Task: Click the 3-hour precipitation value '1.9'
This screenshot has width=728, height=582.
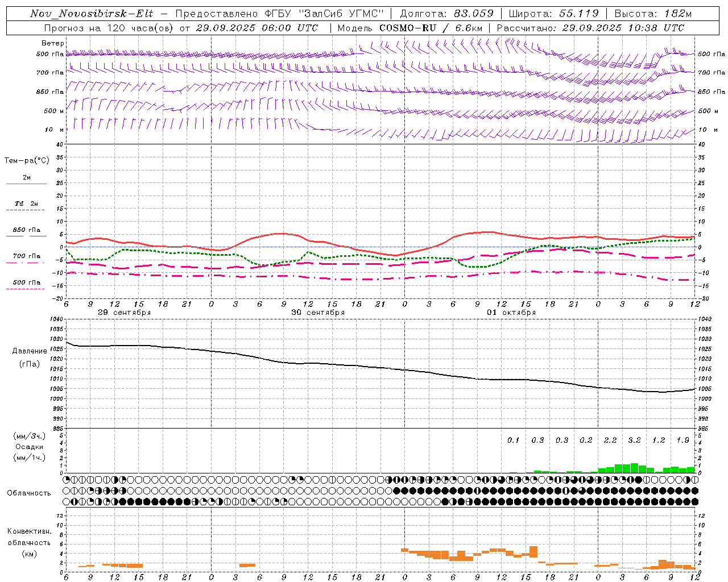Action: point(682,440)
